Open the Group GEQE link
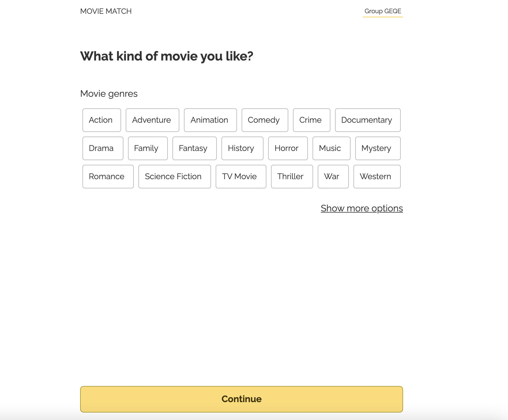 (x=383, y=11)
